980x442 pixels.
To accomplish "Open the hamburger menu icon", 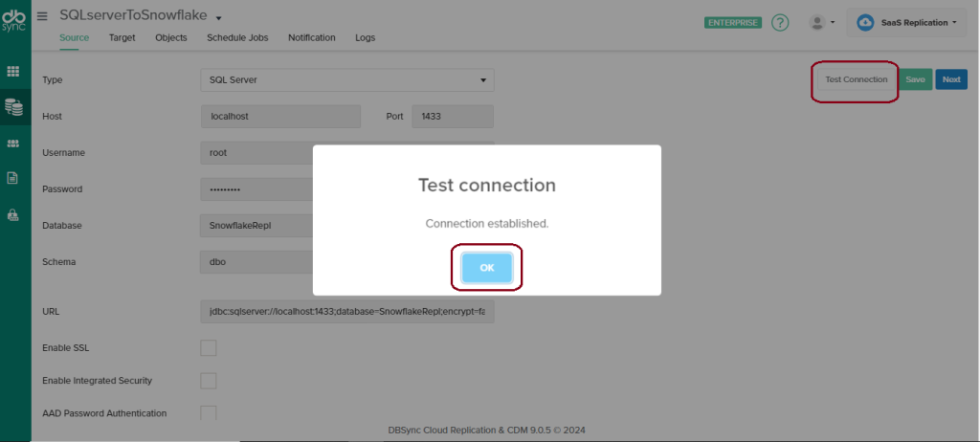I will tap(42, 16).
